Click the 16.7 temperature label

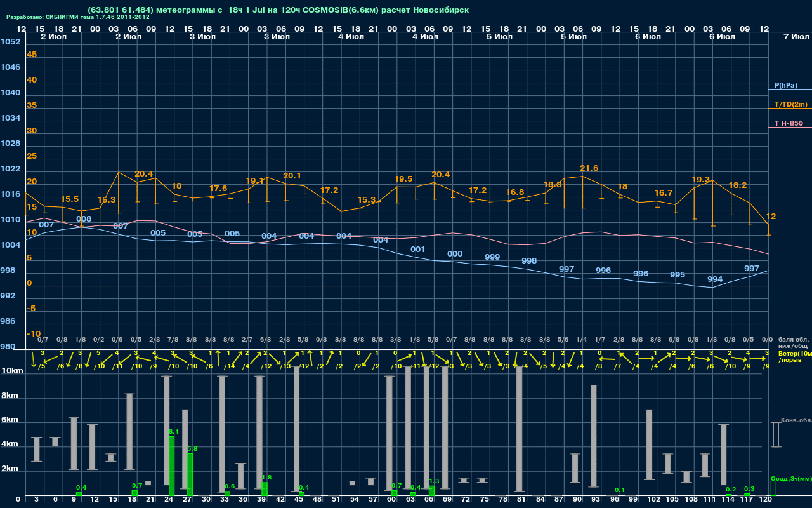click(664, 193)
